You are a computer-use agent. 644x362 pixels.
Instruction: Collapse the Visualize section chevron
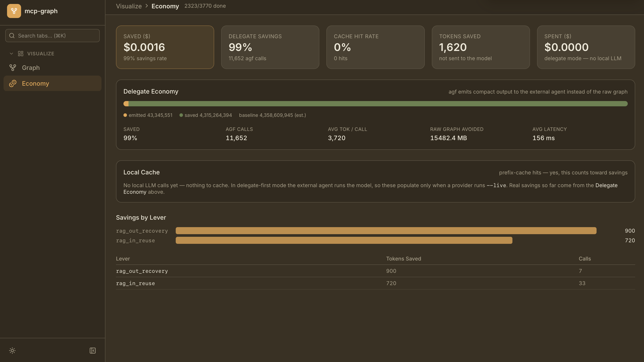(11, 54)
